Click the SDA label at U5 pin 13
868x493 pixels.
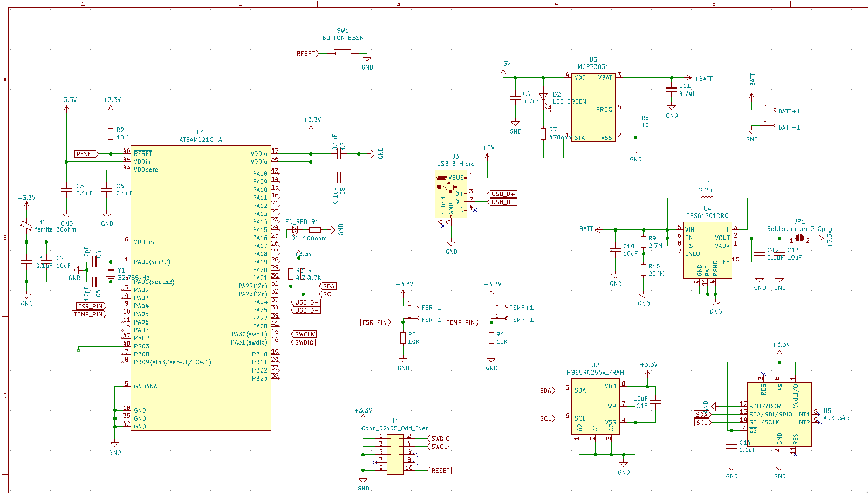[701, 415]
